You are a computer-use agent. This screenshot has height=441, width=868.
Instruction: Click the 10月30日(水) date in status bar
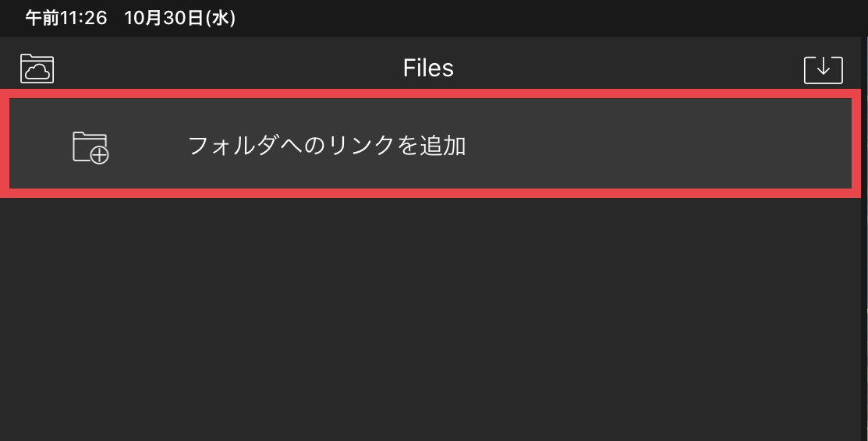[179, 18]
